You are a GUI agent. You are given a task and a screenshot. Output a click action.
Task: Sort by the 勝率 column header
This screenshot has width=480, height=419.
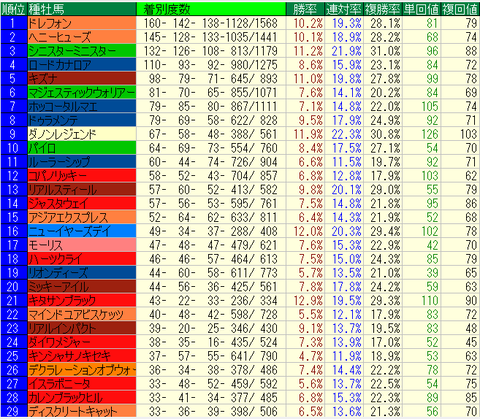pos(305,9)
